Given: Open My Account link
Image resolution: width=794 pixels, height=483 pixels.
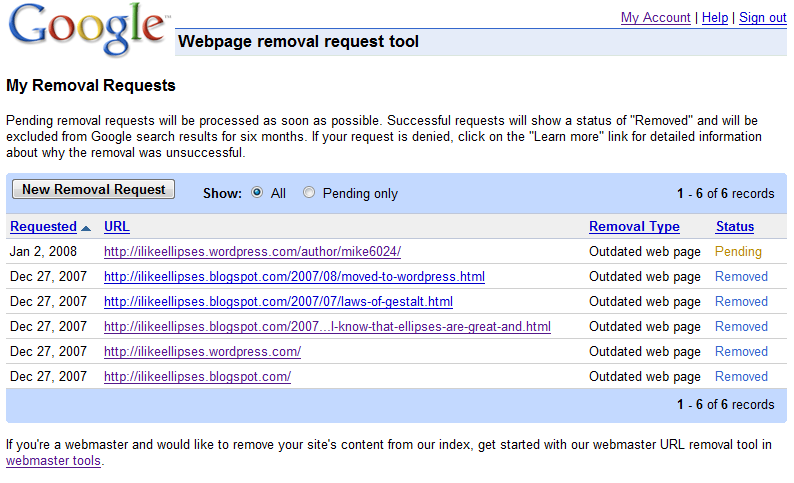Looking at the screenshot, I should pyautogui.click(x=655, y=18).
